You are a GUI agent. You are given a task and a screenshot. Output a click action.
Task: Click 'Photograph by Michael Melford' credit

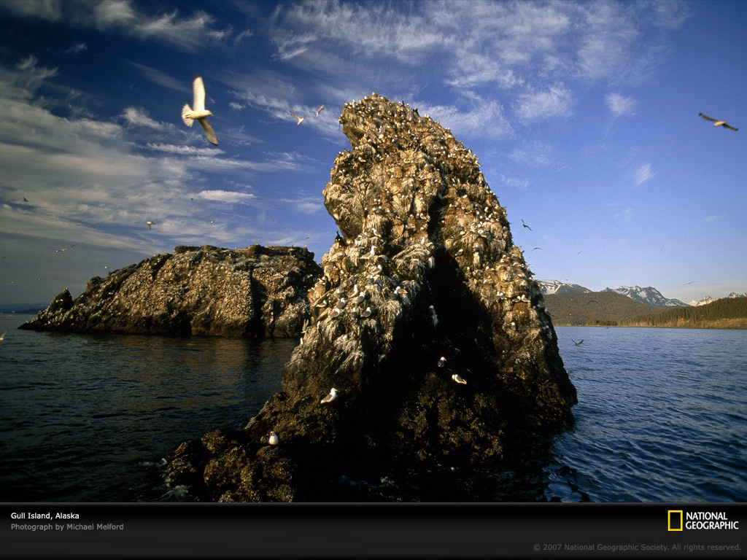click(x=67, y=526)
